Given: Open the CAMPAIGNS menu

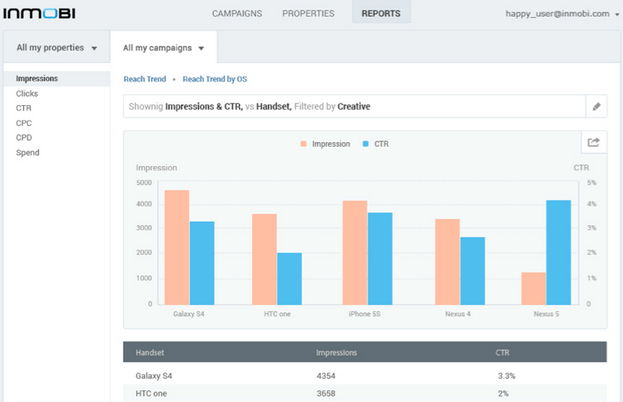Looking at the screenshot, I should pos(237,14).
